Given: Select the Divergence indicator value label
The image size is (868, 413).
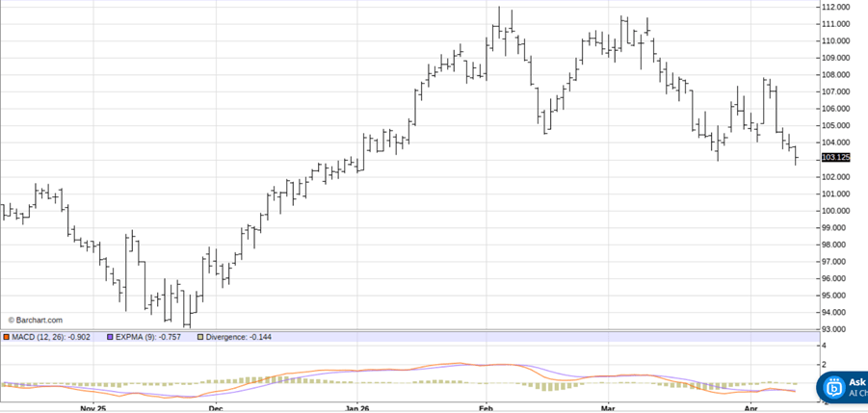Looking at the screenshot, I should (x=239, y=337).
